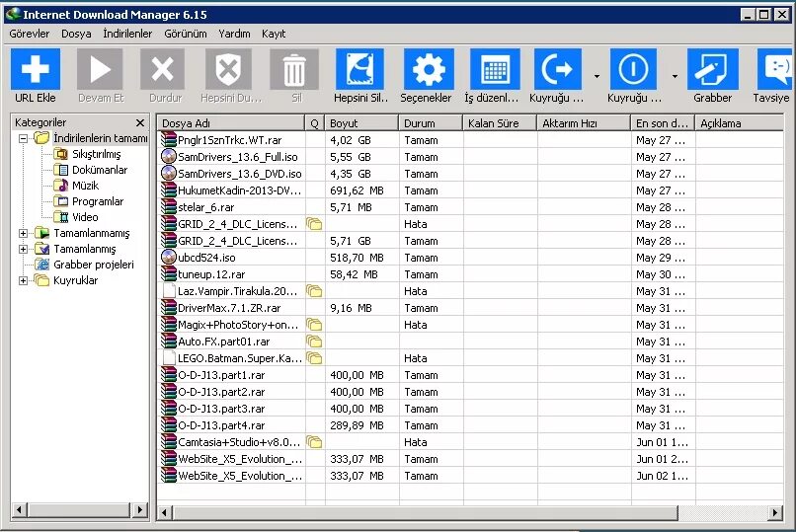
Task: Click the Kuyruğu durdur power icon
Action: 634,69
